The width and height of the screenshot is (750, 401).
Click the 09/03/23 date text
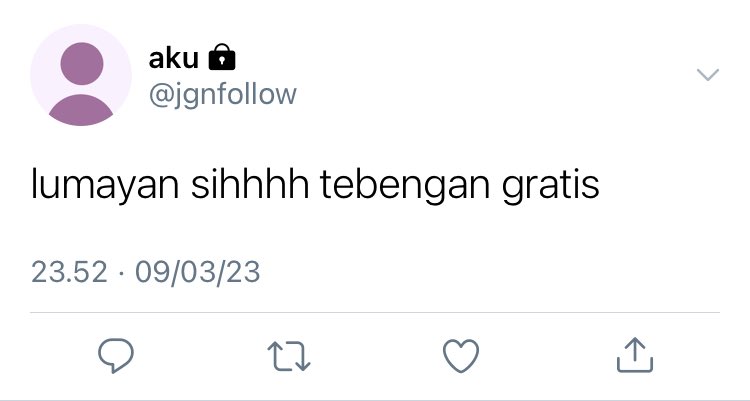(x=198, y=273)
